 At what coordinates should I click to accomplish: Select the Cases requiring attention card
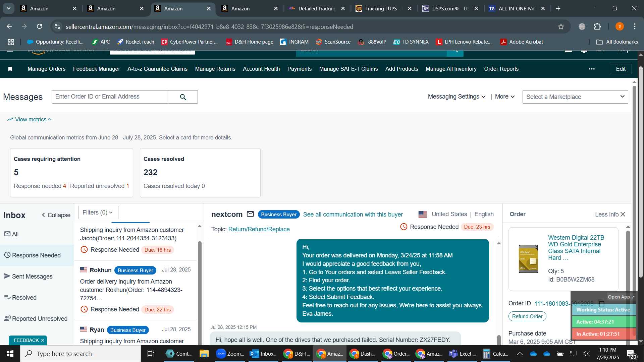pos(71,173)
